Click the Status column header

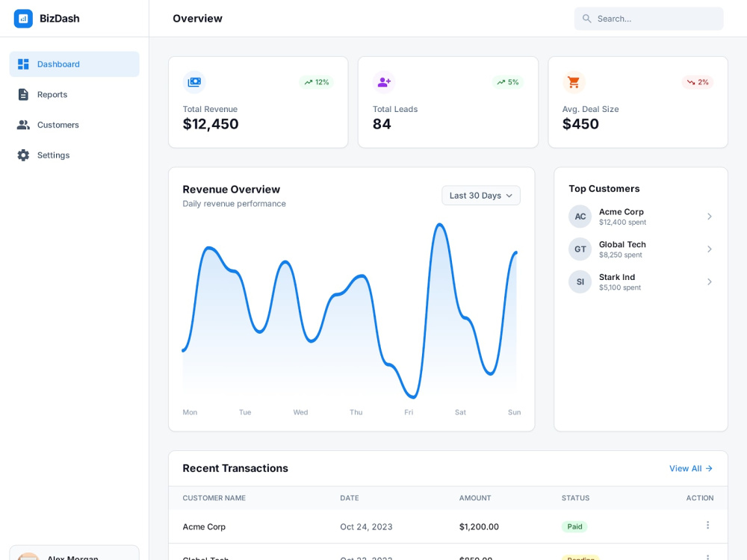point(575,498)
